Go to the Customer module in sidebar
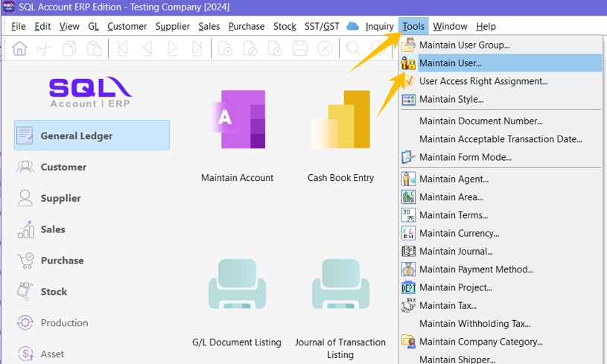The width and height of the screenshot is (607, 364). pos(63,167)
